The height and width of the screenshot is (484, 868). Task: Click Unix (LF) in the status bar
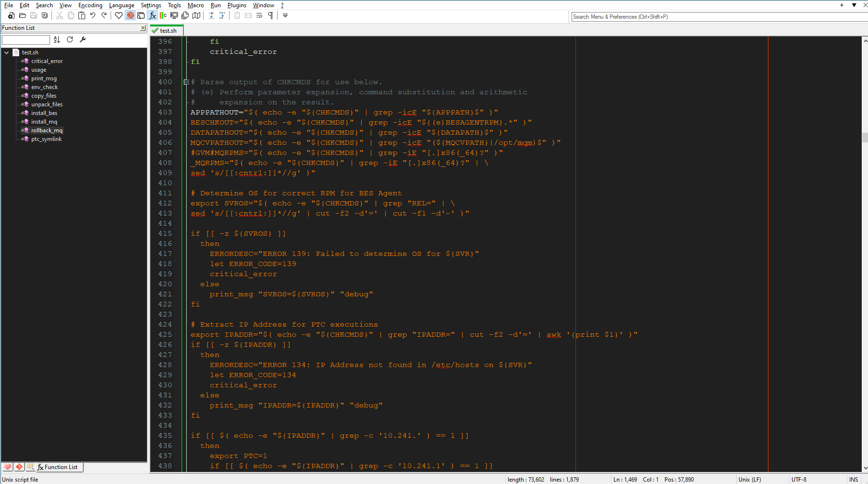coord(750,480)
